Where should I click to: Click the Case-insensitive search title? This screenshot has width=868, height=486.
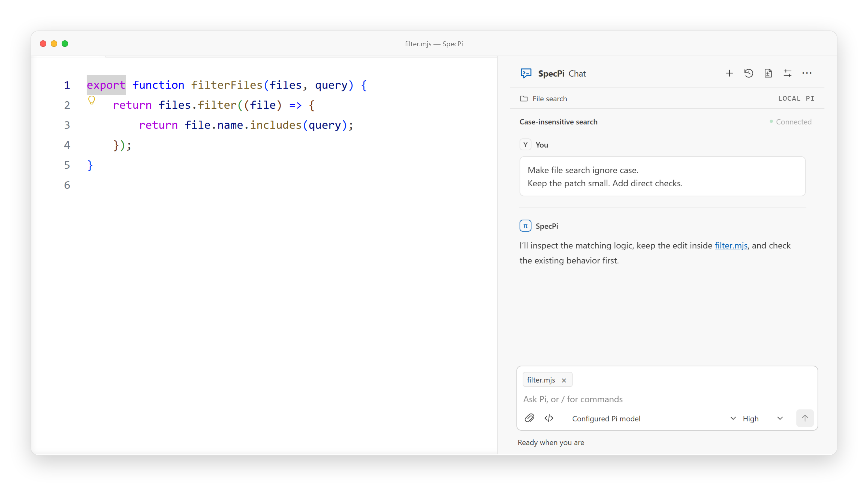click(x=558, y=122)
